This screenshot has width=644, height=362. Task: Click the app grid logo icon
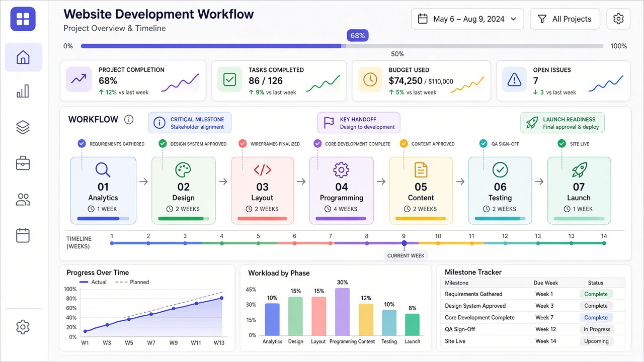click(x=23, y=19)
